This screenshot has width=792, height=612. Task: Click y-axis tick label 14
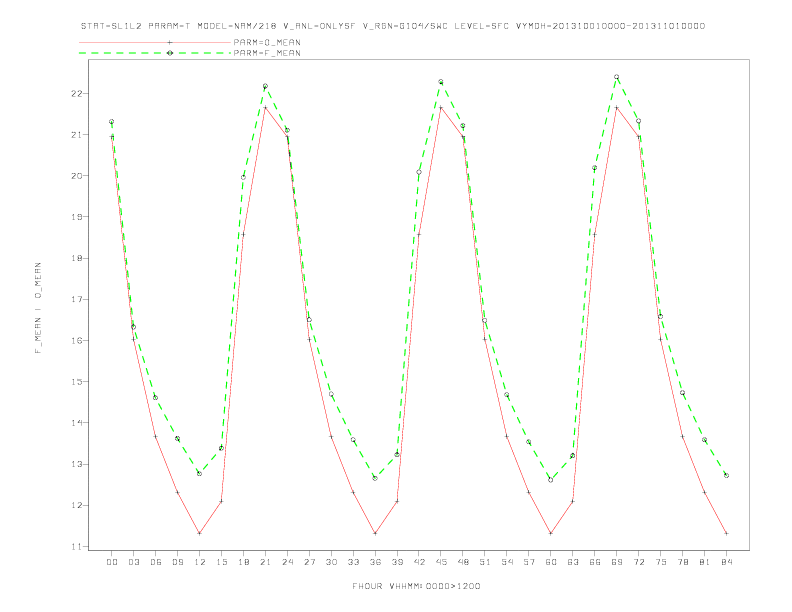(76, 423)
